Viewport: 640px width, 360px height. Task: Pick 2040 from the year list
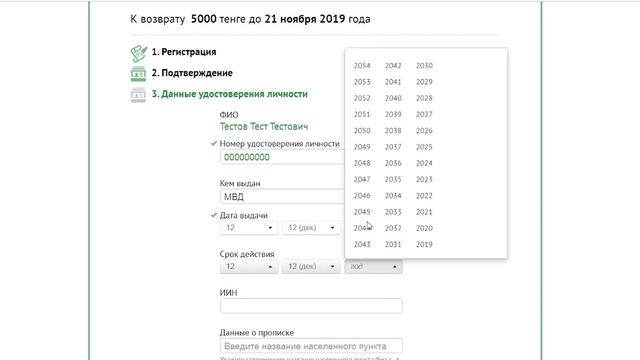(393, 98)
